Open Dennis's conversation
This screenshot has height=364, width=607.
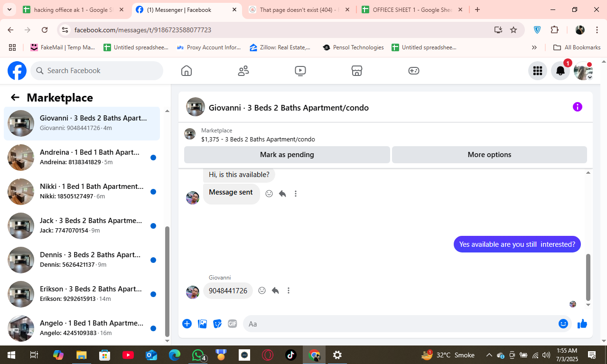(x=82, y=260)
